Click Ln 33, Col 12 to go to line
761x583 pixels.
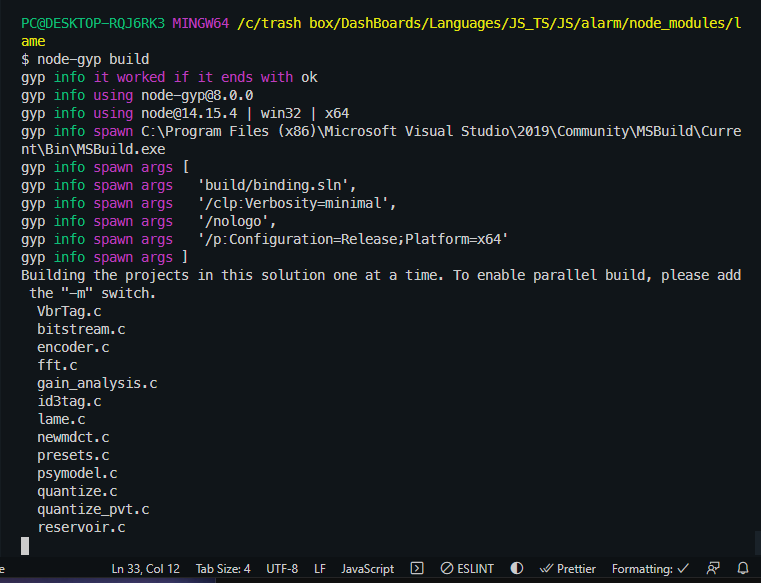tap(146, 568)
